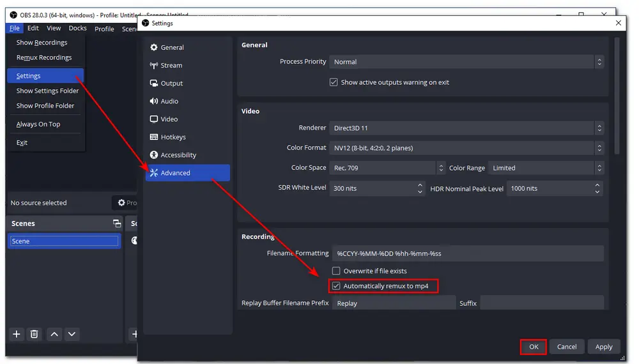Viewport: 639px width, 364px height.
Task: Adjust the SDR White Level spinner arrows
Action: tap(420, 188)
